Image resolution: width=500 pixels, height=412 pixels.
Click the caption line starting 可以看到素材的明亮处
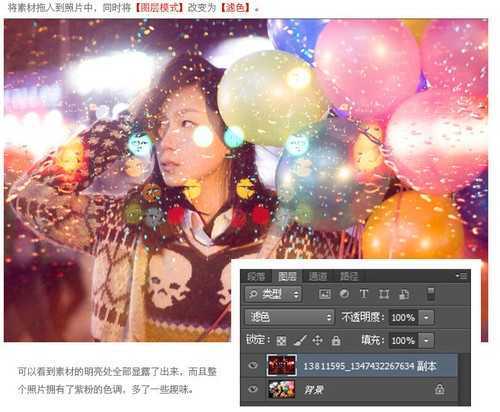[117, 371]
